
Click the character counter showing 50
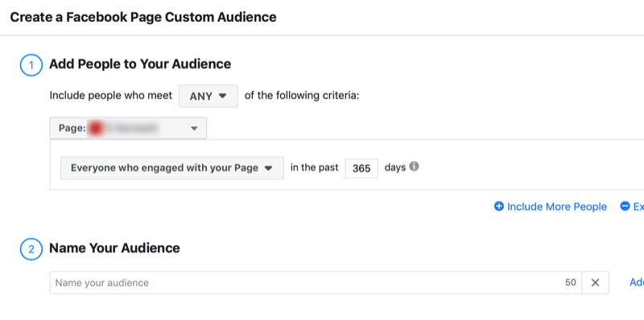(571, 283)
